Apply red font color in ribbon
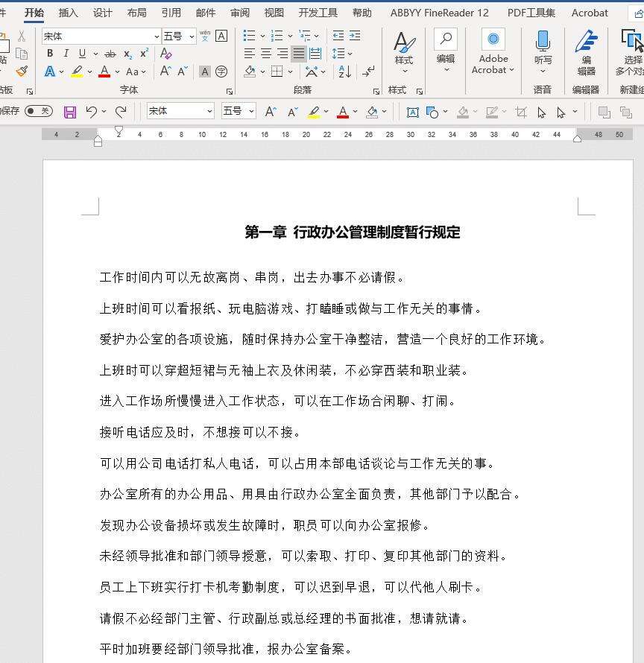This screenshot has width=644, height=663. point(104,72)
